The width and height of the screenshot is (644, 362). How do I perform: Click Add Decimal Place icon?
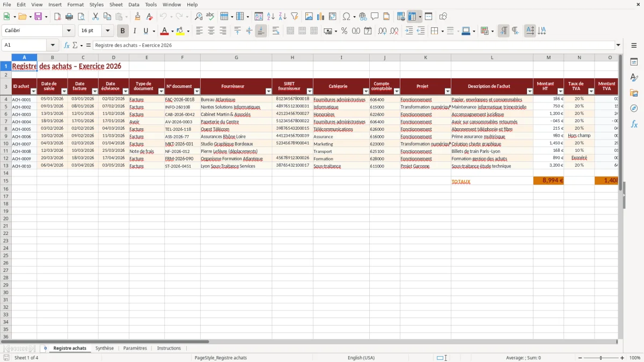(382, 31)
